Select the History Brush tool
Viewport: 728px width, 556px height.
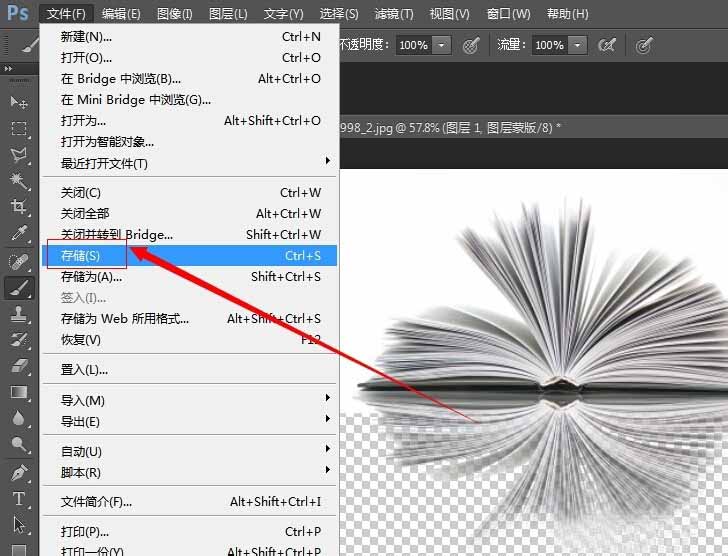tap(19, 340)
